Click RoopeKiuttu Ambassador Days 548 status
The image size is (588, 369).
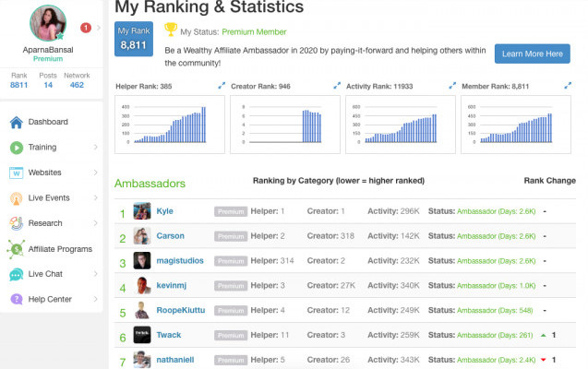[x=495, y=310]
